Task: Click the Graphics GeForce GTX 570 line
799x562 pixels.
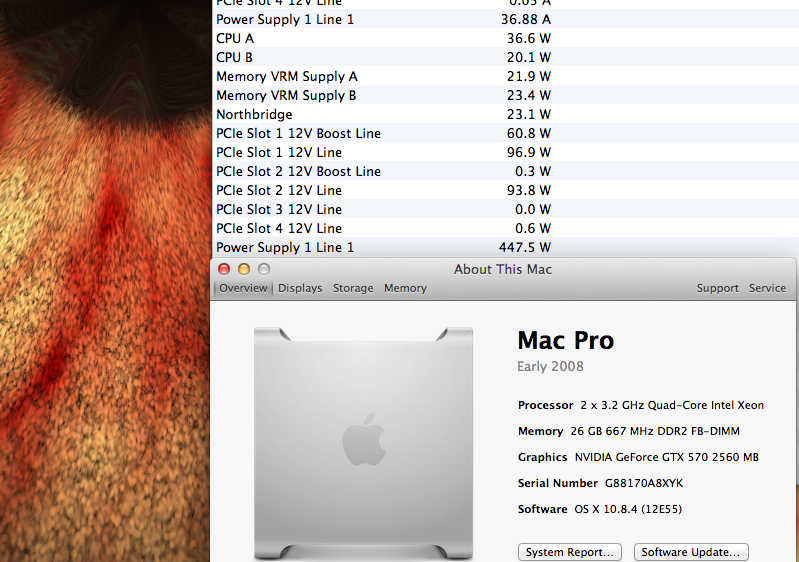Action: click(638, 457)
